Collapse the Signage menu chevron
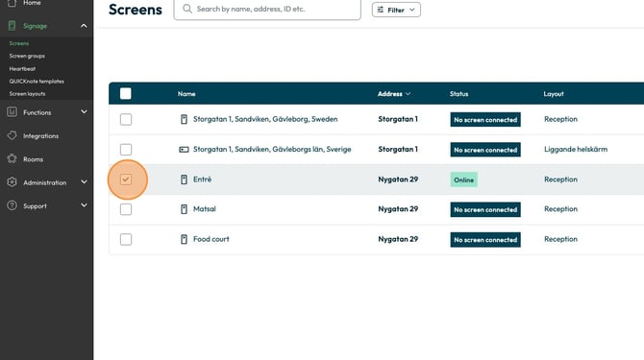The image size is (644, 360). point(84,26)
